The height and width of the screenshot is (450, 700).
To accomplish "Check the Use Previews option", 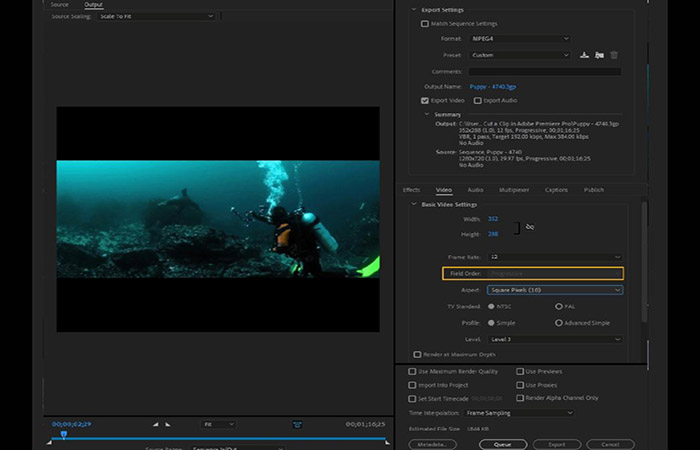I will pyautogui.click(x=520, y=371).
